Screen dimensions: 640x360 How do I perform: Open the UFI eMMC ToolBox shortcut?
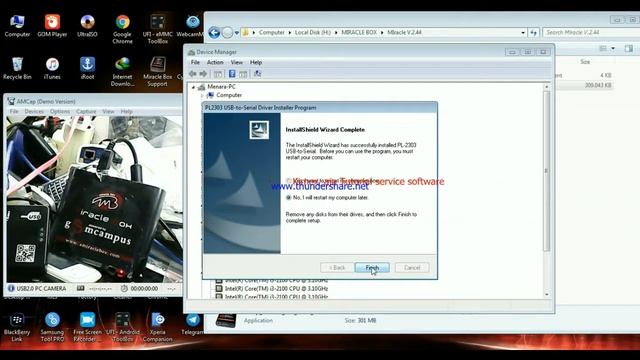pos(158,29)
